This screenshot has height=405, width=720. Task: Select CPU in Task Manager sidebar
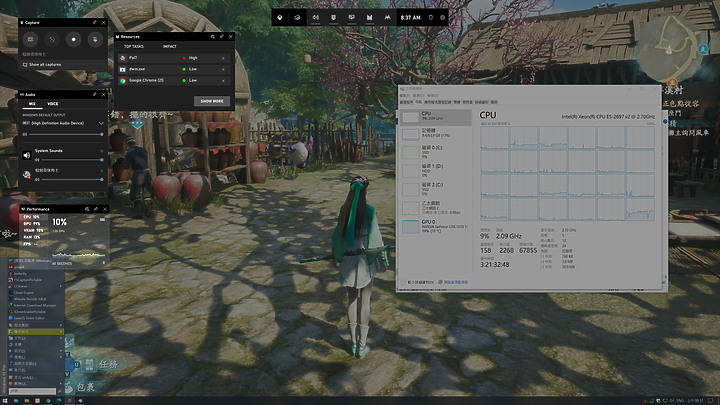(x=435, y=117)
